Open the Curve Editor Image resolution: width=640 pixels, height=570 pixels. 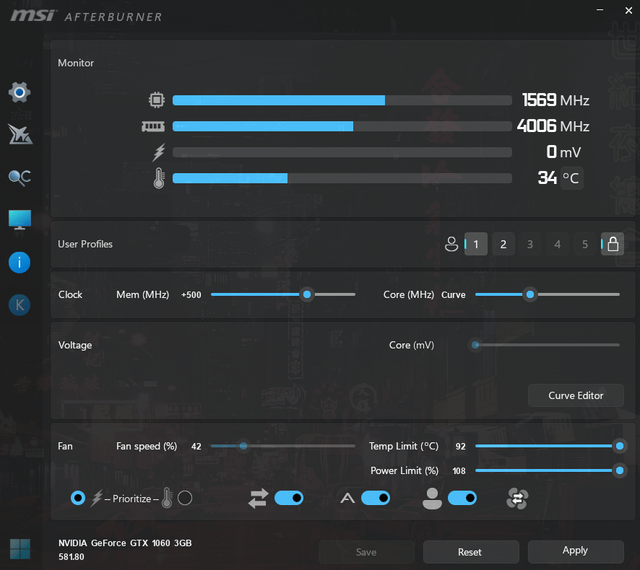(576, 395)
